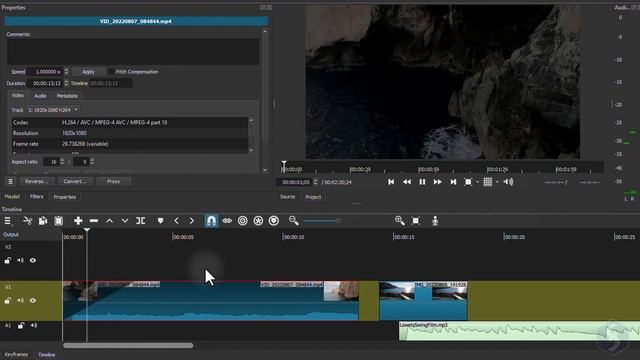
Task: Click the Duration stepper arrows
Action: (66, 83)
